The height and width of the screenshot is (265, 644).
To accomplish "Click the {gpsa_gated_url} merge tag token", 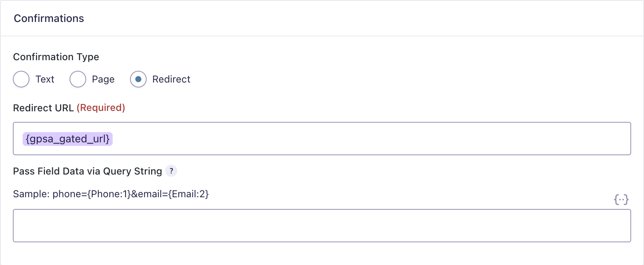I will [x=68, y=139].
